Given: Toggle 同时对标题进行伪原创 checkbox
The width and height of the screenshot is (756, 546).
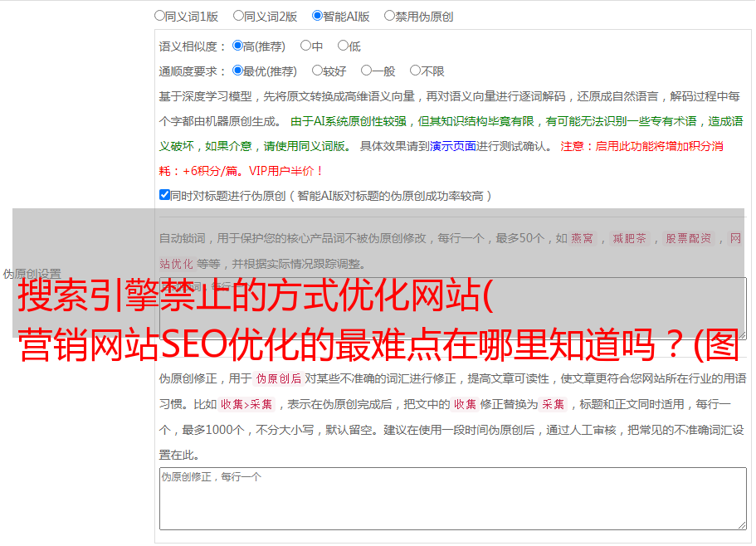Looking at the screenshot, I should pyautogui.click(x=164, y=195).
